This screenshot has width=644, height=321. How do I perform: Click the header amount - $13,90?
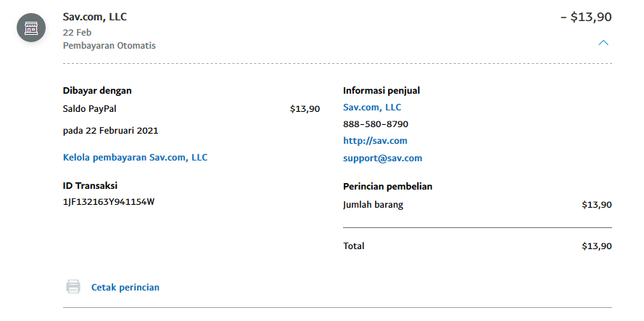click(x=586, y=17)
